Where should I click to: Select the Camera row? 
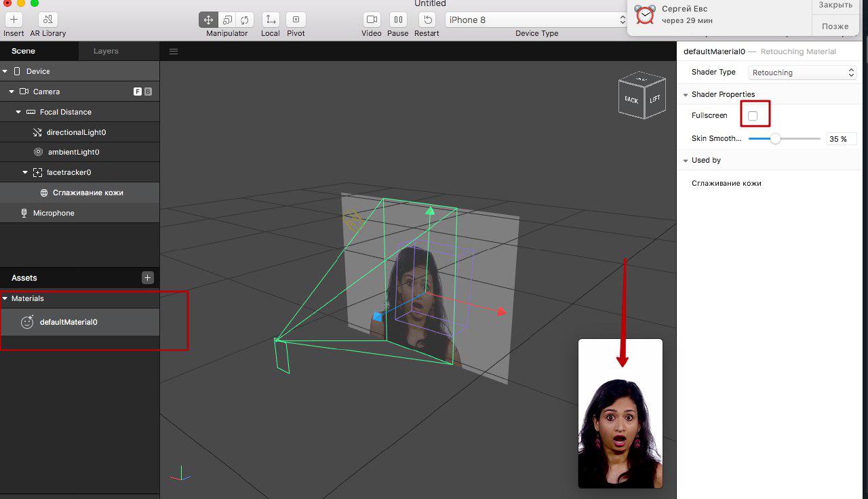[79, 92]
